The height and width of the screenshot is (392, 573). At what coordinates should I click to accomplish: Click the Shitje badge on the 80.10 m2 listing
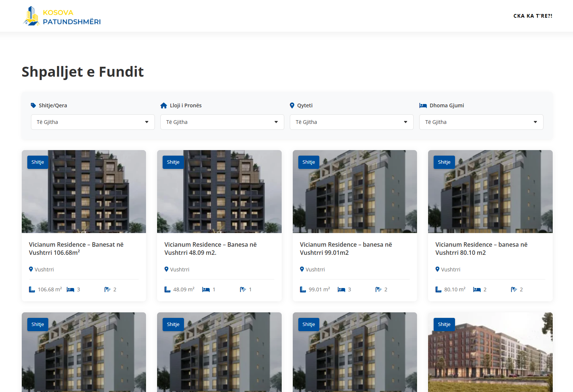click(444, 162)
